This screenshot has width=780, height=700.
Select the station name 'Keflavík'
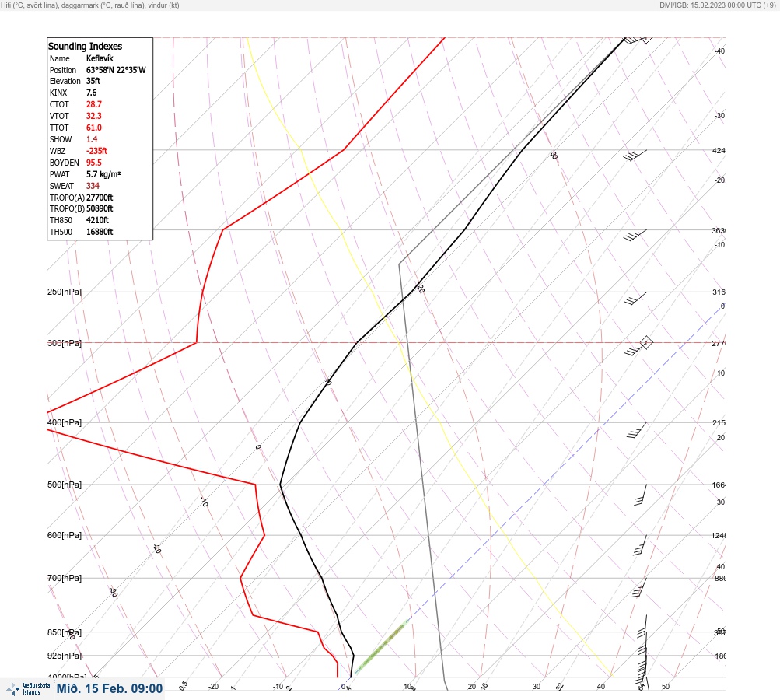point(100,58)
